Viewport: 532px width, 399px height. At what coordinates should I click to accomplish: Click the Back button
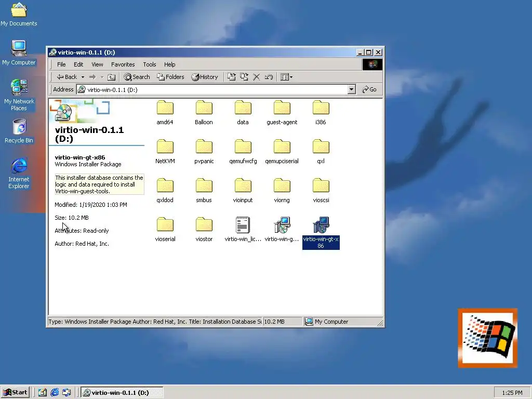[x=67, y=77]
